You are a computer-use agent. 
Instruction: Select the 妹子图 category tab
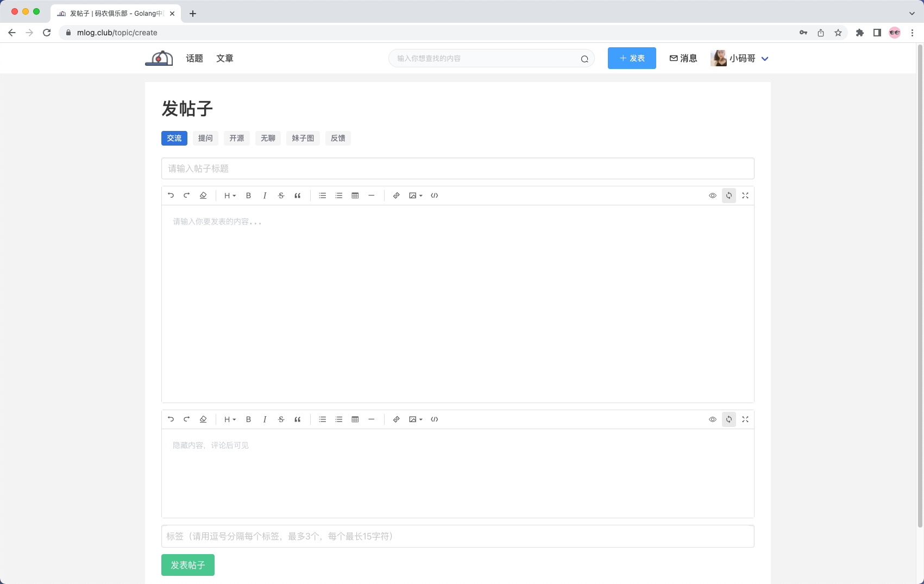click(303, 138)
